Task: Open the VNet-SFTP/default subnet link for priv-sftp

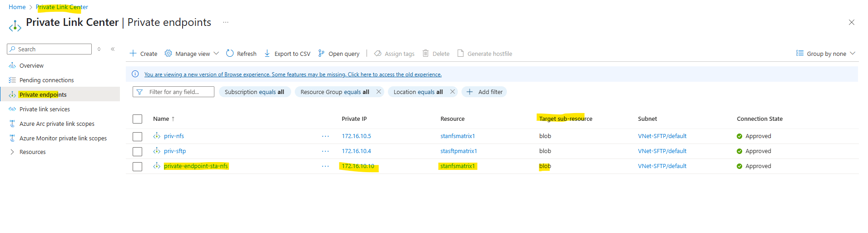Action: tap(662, 151)
